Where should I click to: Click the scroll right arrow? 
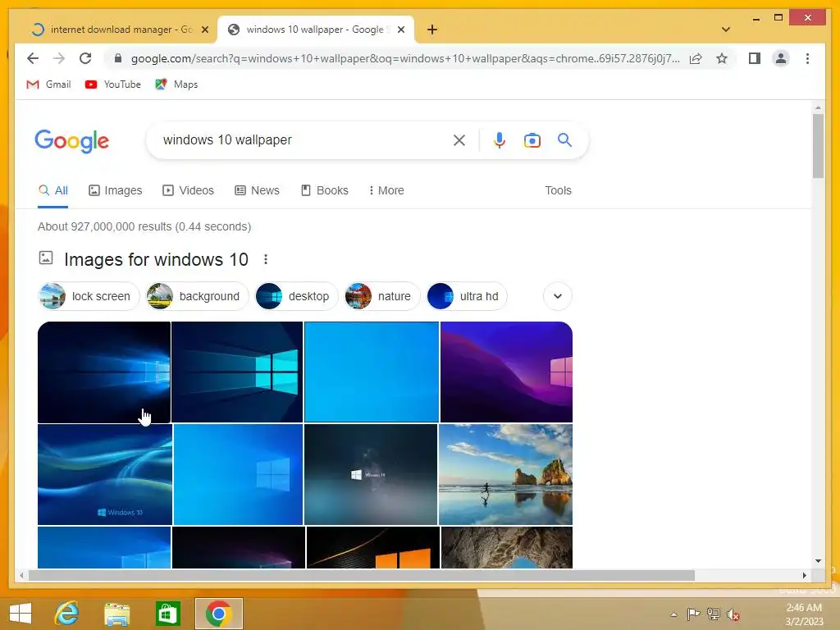[x=805, y=575]
